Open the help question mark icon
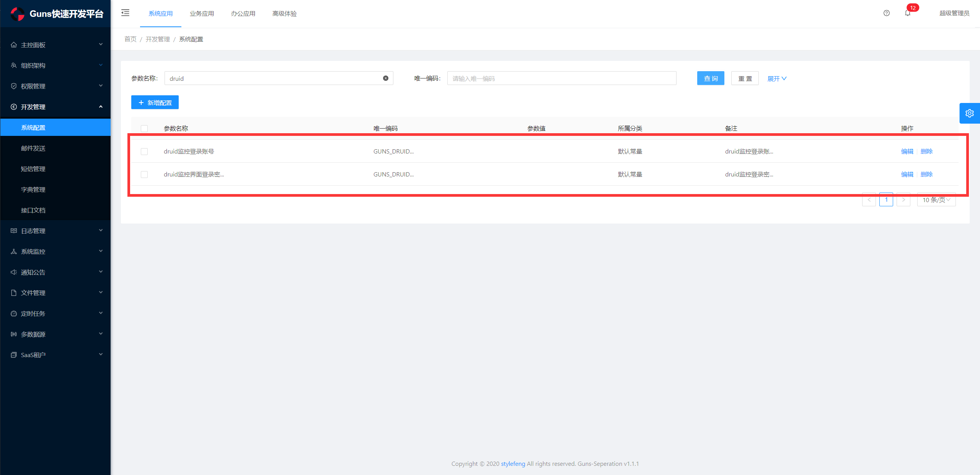The width and height of the screenshot is (980, 475). point(886,13)
